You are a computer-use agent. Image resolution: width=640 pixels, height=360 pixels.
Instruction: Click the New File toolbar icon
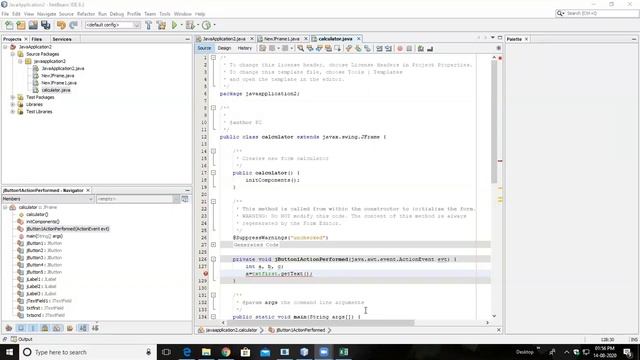tap(9, 25)
